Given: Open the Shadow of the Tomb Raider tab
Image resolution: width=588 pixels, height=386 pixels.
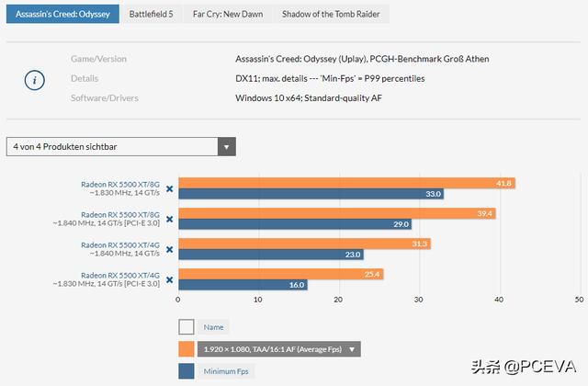Looking at the screenshot, I should (x=331, y=15).
